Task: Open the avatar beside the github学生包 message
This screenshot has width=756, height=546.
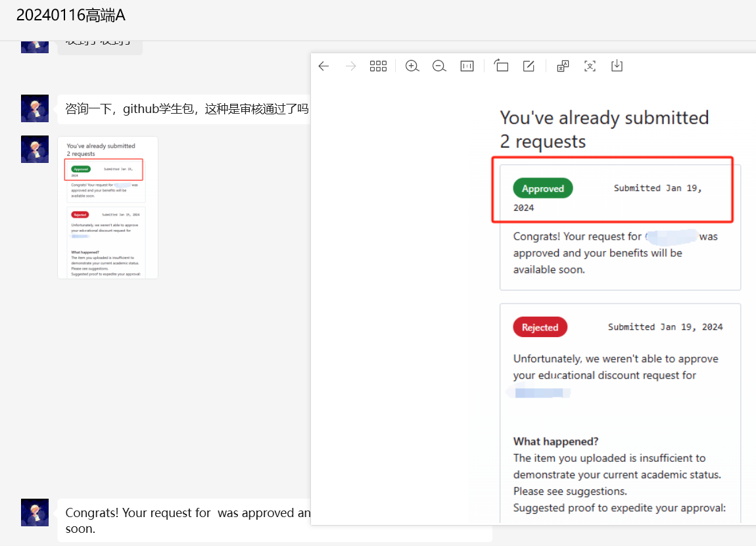Action: point(35,108)
